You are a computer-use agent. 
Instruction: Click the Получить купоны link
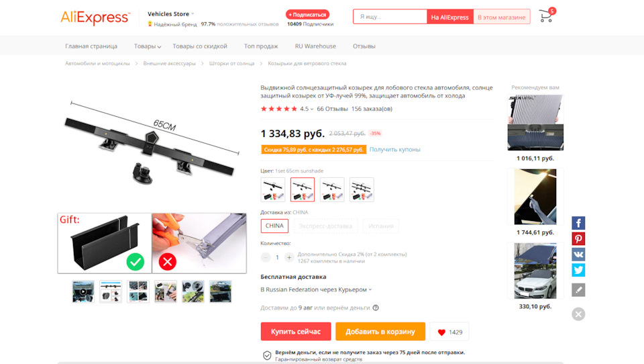click(394, 149)
